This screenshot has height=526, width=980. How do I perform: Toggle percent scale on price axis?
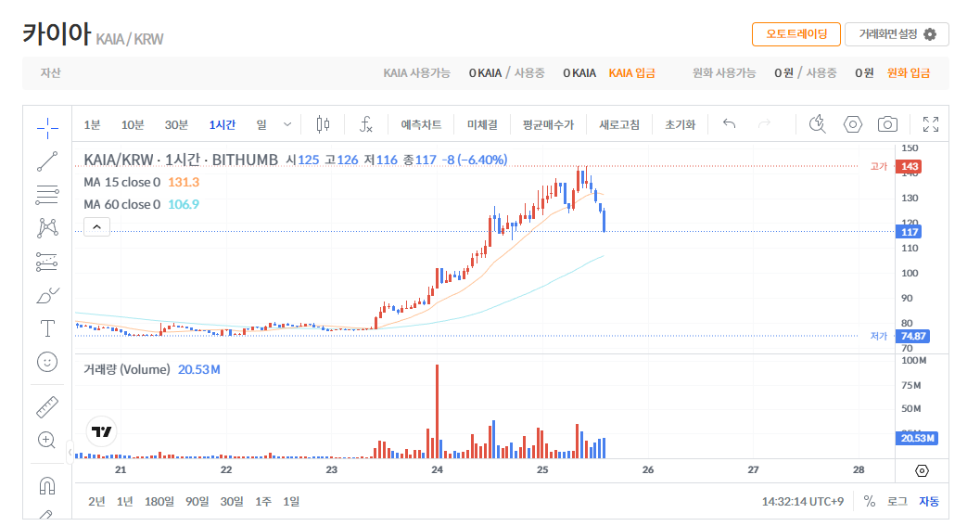pos(869,501)
